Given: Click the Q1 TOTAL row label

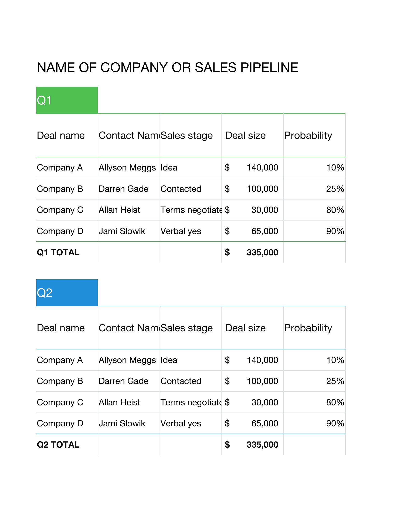Looking at the screenshot, I should coord(58,252).
